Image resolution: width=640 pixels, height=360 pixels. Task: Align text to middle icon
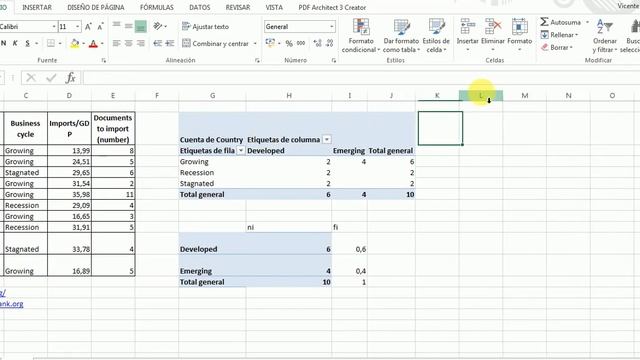(x=128, y=26)
